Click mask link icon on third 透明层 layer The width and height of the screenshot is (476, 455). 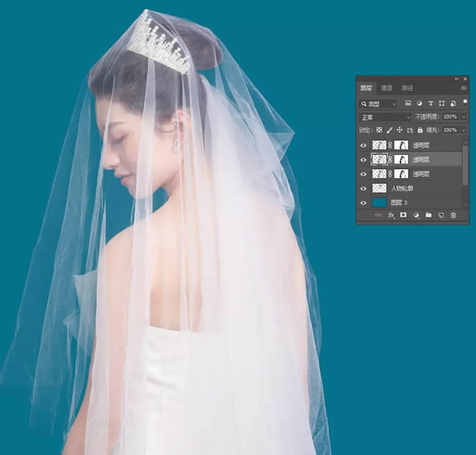[390, 174]
